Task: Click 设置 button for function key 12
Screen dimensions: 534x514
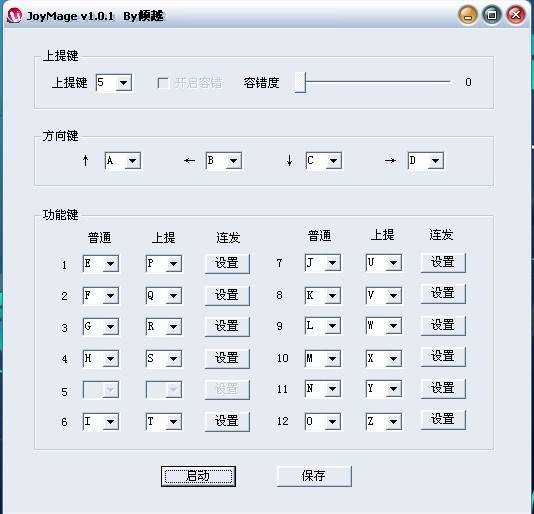Action: pyautogui.click(x=443, y=419)
